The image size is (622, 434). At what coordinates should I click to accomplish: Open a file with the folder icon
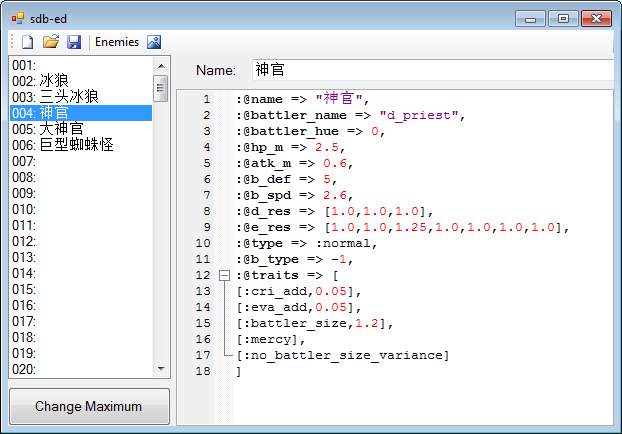pos(51,42)
